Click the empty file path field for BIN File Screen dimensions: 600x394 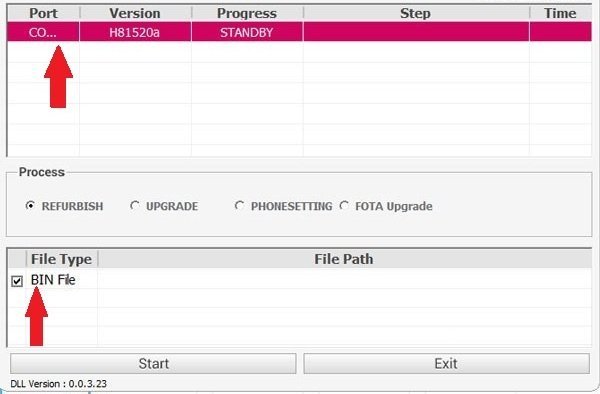click(344, 279)
